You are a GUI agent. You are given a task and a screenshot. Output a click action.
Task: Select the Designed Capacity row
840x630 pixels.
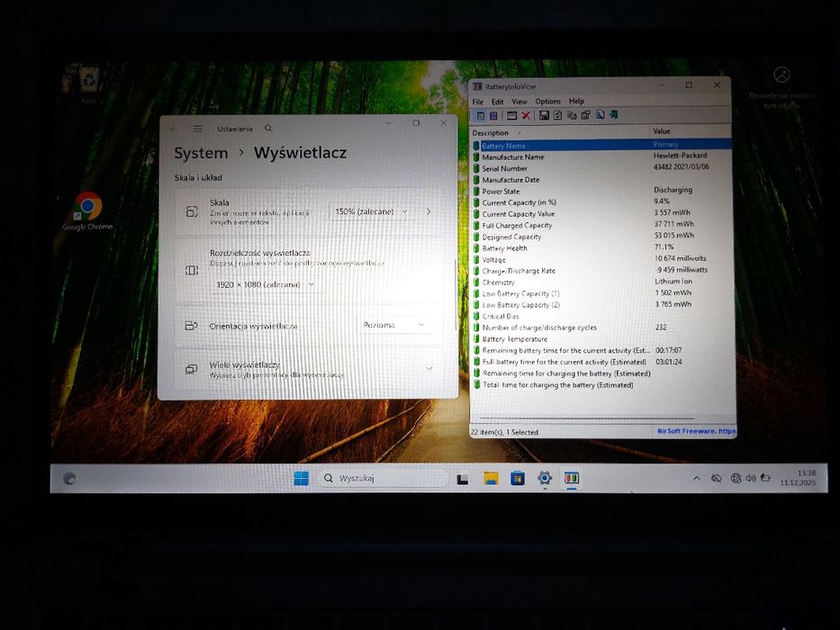click(601, 237)
